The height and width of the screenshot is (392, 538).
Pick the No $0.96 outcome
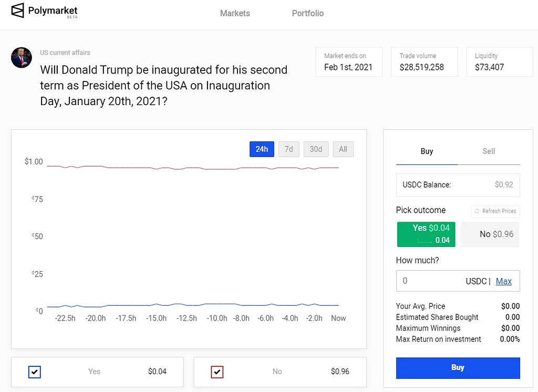click(x=490, y=234)
